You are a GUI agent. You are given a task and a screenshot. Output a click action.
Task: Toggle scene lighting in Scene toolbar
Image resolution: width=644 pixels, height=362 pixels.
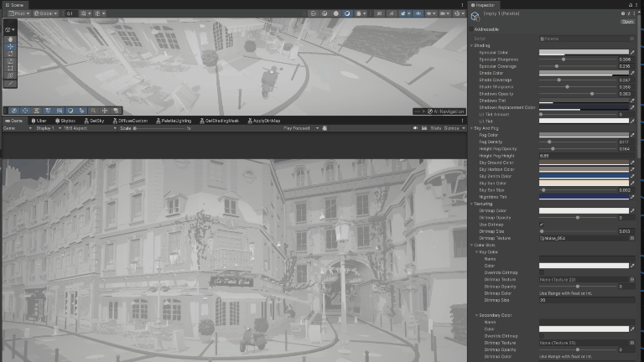392,13
